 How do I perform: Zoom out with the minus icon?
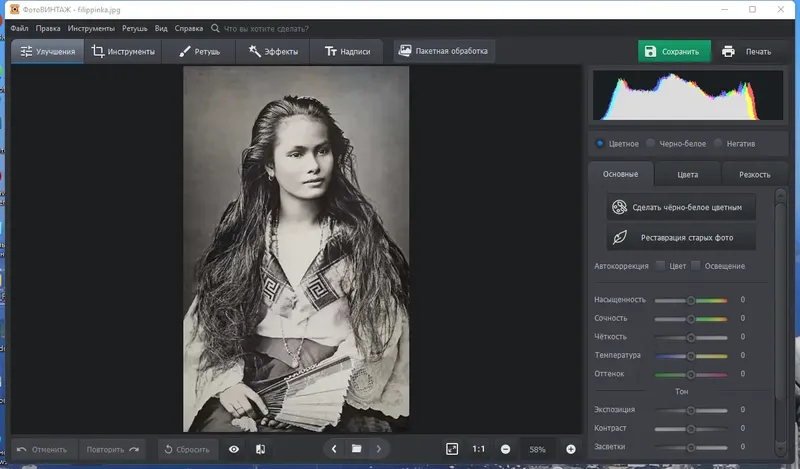(x=505, y=450)
